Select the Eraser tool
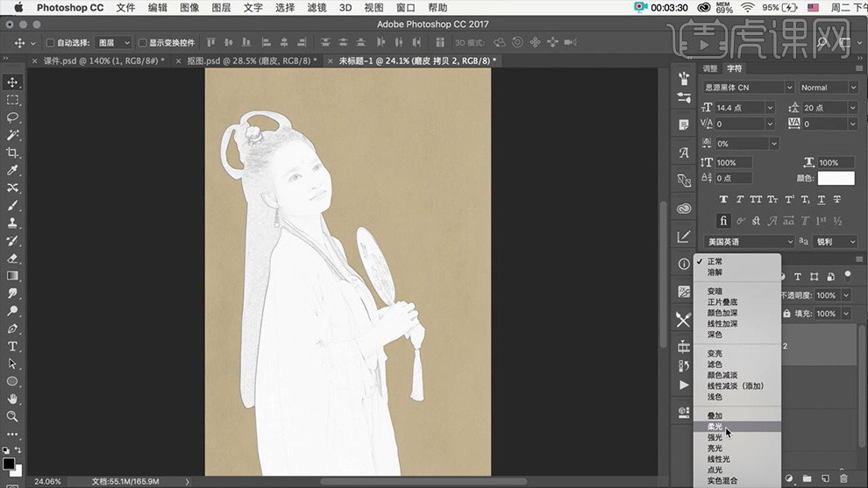Screen dimensions: 868x488 point(12,258)
